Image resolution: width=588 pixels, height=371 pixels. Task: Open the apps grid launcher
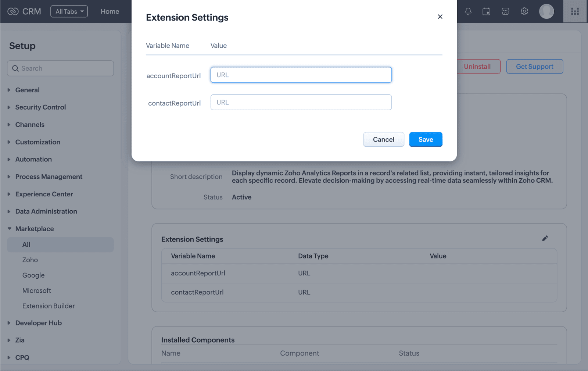(575, 11)
